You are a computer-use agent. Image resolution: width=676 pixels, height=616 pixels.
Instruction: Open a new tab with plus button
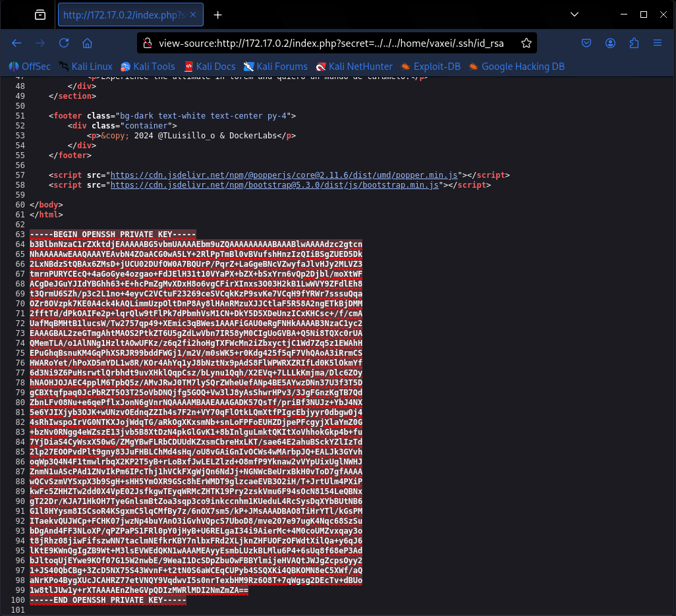(217, 15)
